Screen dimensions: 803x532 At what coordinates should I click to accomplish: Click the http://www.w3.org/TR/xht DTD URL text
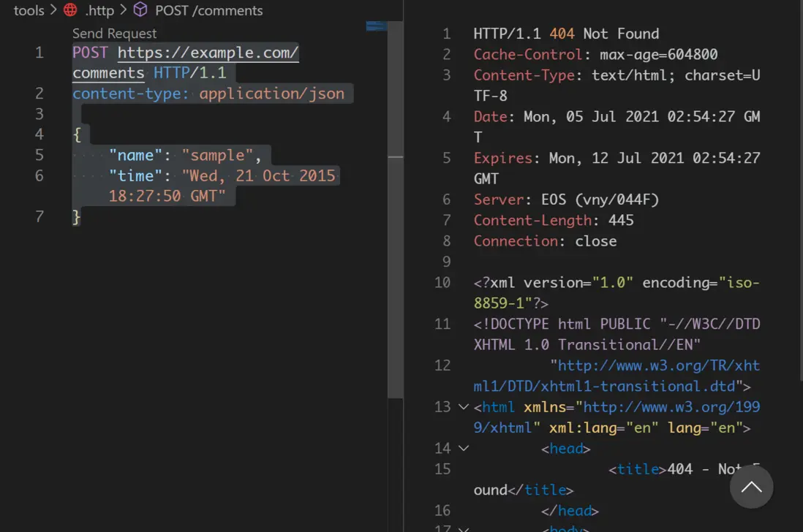point(659,365)
